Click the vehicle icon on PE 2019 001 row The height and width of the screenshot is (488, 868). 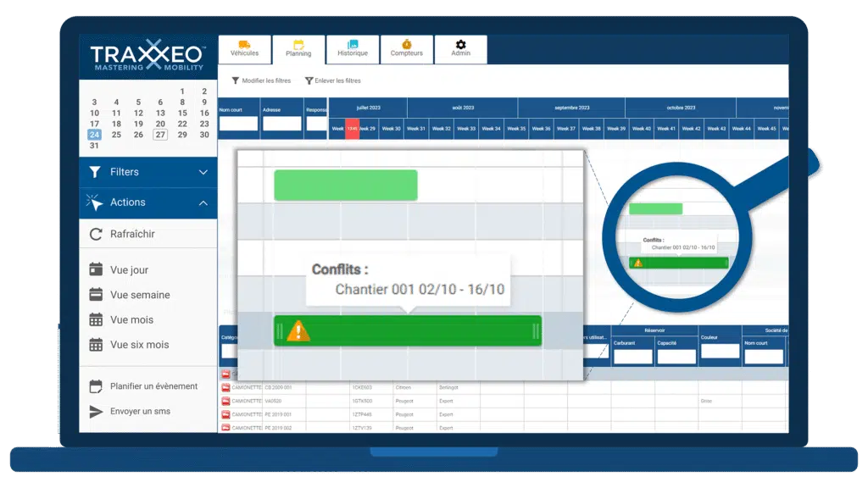[225, 413]
